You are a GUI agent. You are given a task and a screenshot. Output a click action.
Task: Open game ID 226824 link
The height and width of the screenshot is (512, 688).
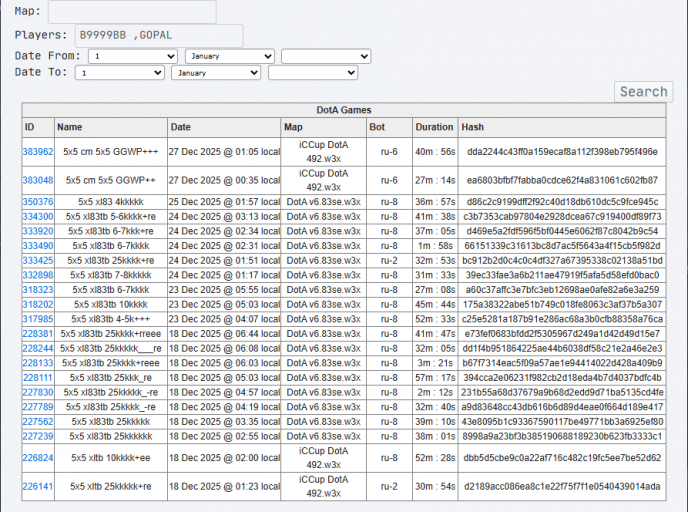[x=38, y=458]
